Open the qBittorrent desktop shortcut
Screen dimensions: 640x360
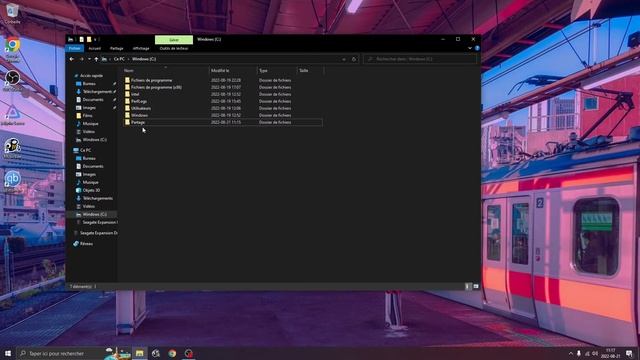(12, 182)
